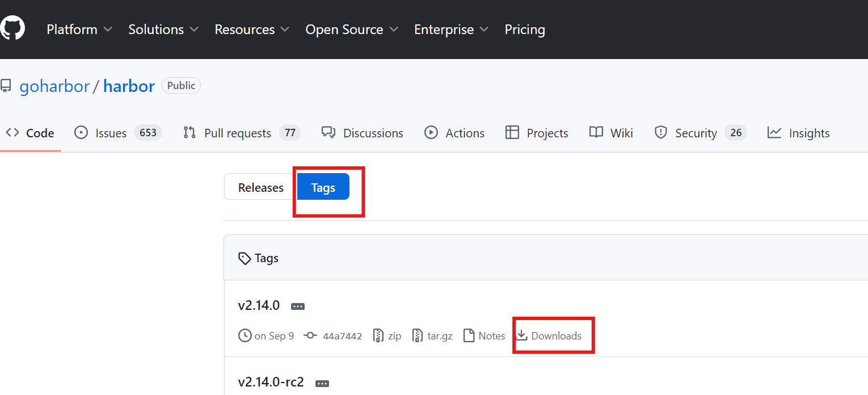
Task: Open commit 44a7442
Action: [x=342, y=336]
